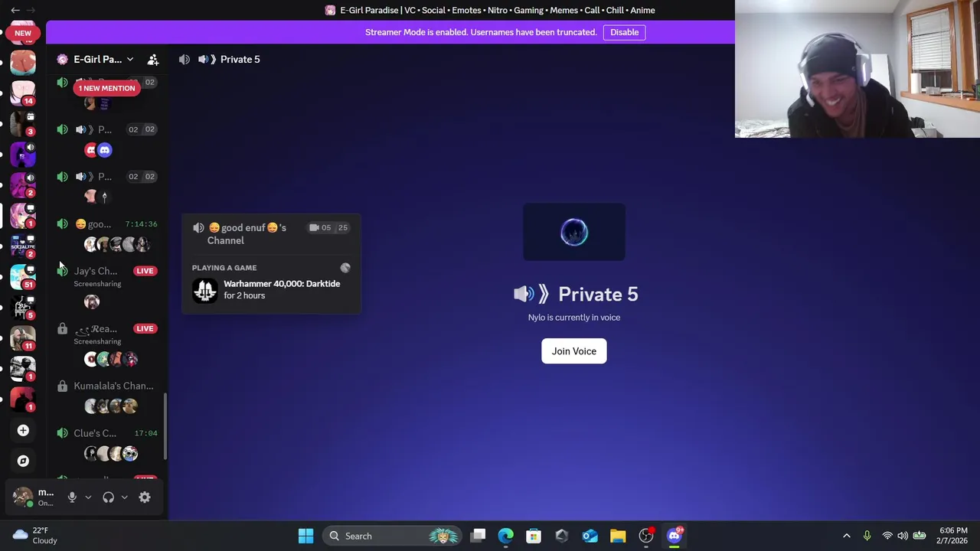Screen dimensions: 980x551
Task: Click the Private 5 header speaker icon
Action: [x=185, y=59]
